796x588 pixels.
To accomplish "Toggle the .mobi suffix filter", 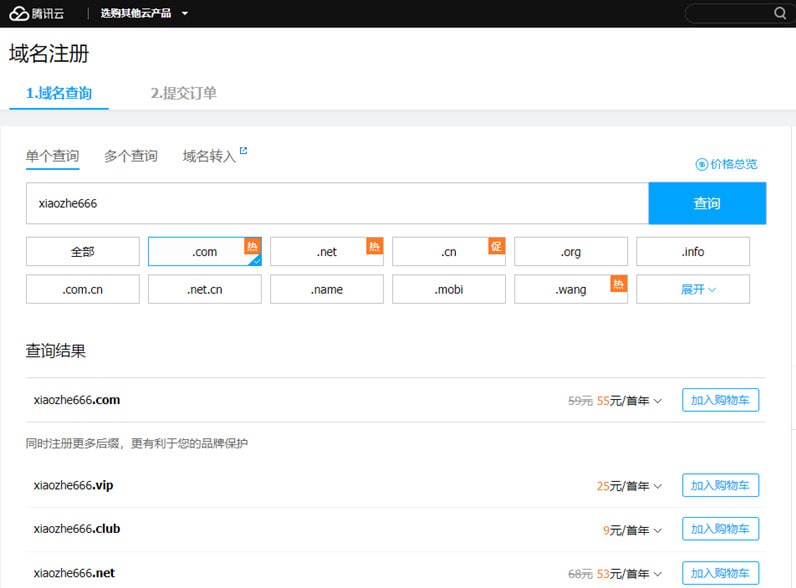I will click(x=449, y=289).
